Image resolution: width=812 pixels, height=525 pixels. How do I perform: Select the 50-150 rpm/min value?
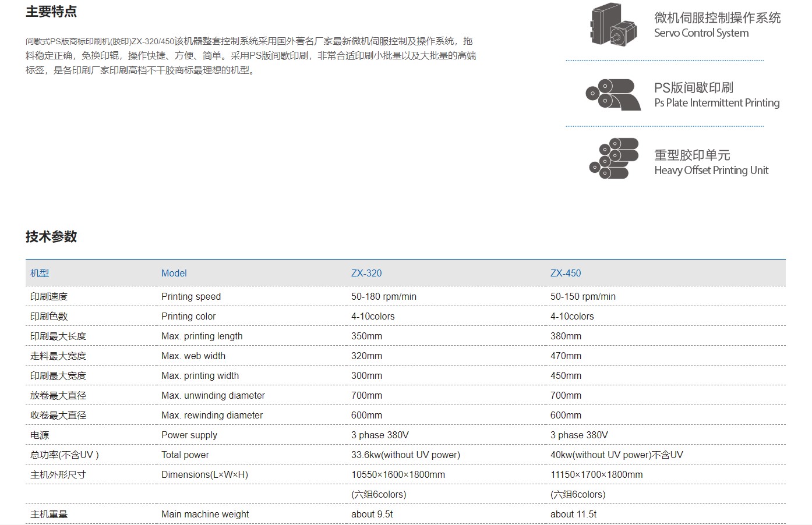point(583,296)
